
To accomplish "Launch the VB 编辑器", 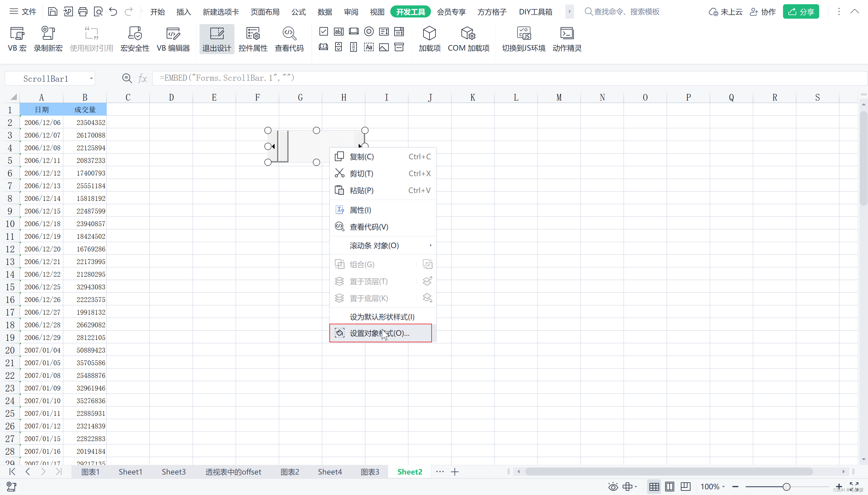I will pos(173,39).
